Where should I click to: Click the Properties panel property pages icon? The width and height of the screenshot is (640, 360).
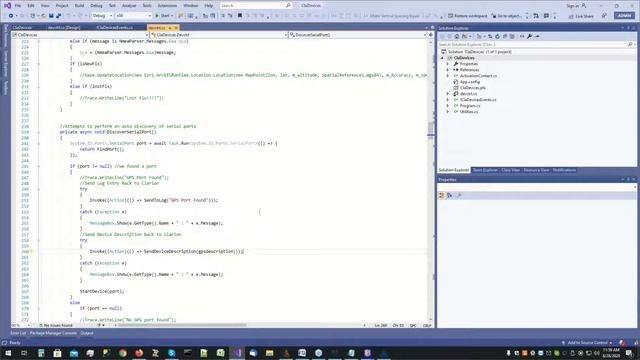point(459,196)
